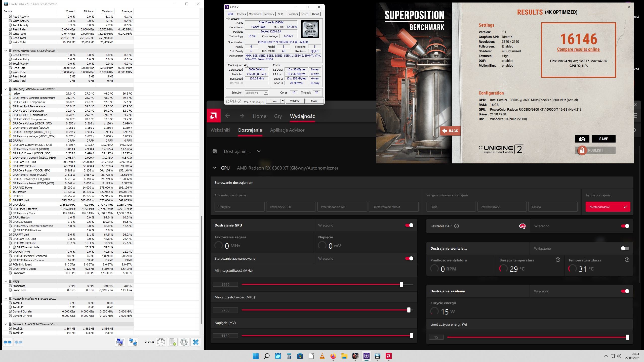The width and height of the screenshot is (644, 362).
Task: Click the HWiNFO settings gear icon
Action: click(184, 342)
